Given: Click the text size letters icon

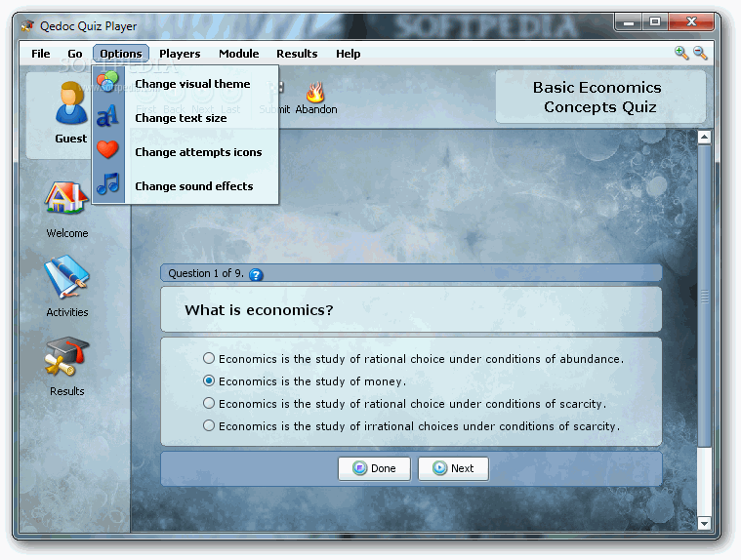Looking at the screenshot, I should coord(107,116).
